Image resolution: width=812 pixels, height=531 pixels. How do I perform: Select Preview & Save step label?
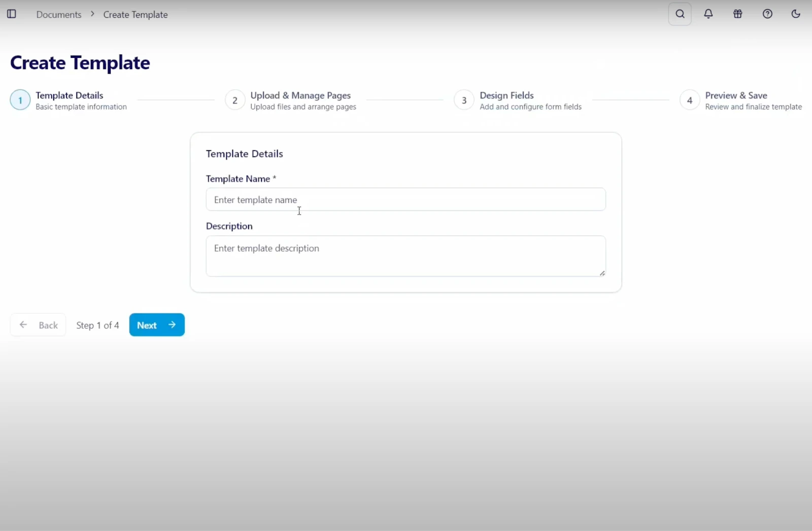pos(736,95)
